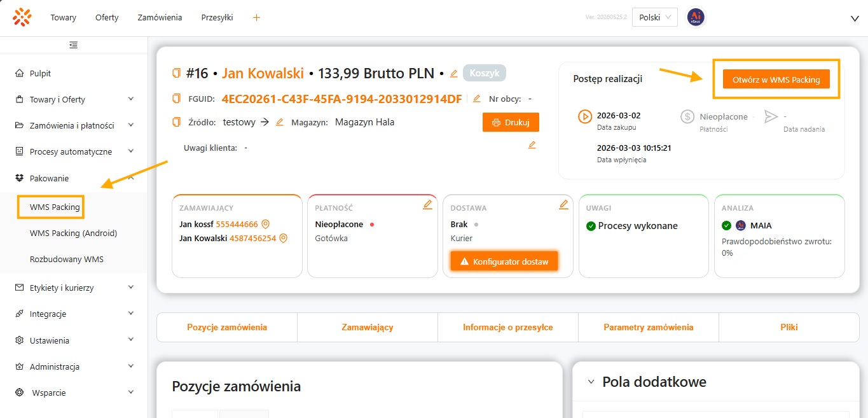This screenshot has height=418, width=868.
Task: Click green check beside MAIA
Action: pos(727,225)
